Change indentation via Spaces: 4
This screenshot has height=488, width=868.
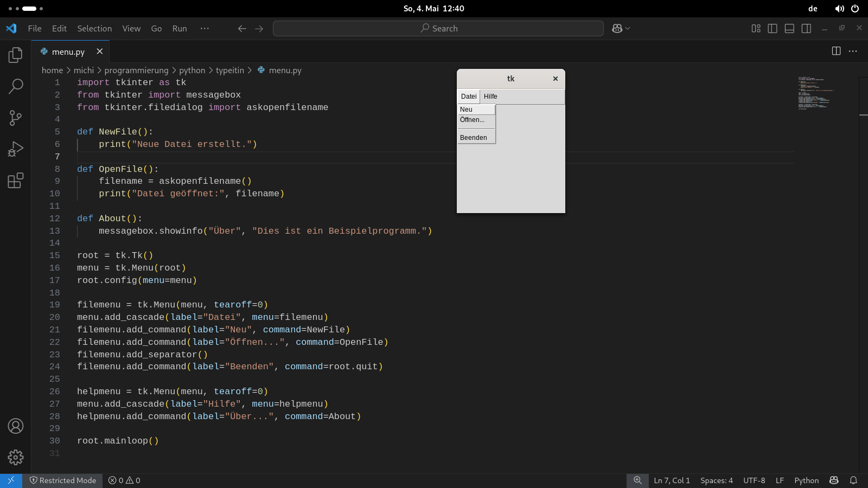(717, 480)
